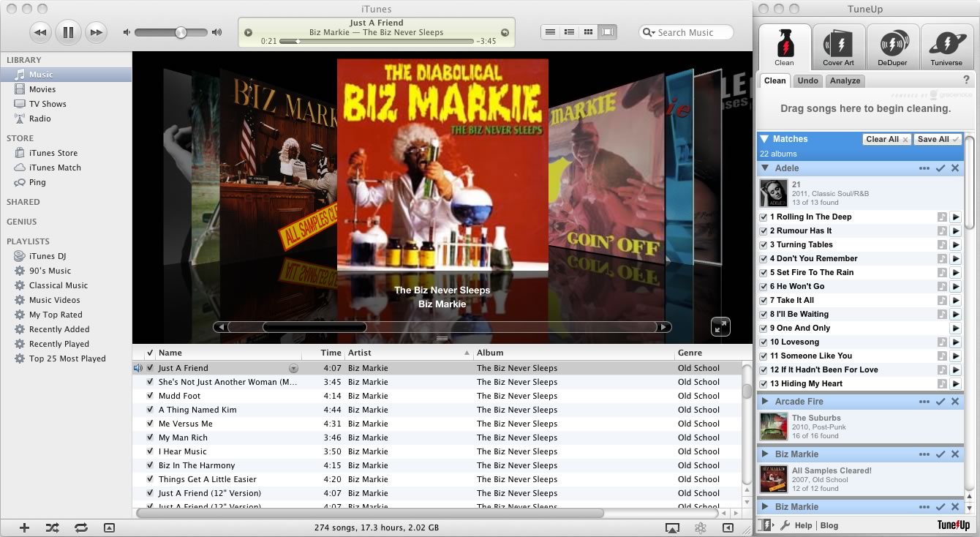Viewport: 980px width, 537px height.
Task: Click the Clear All button
Action: (x=887, y=139)
